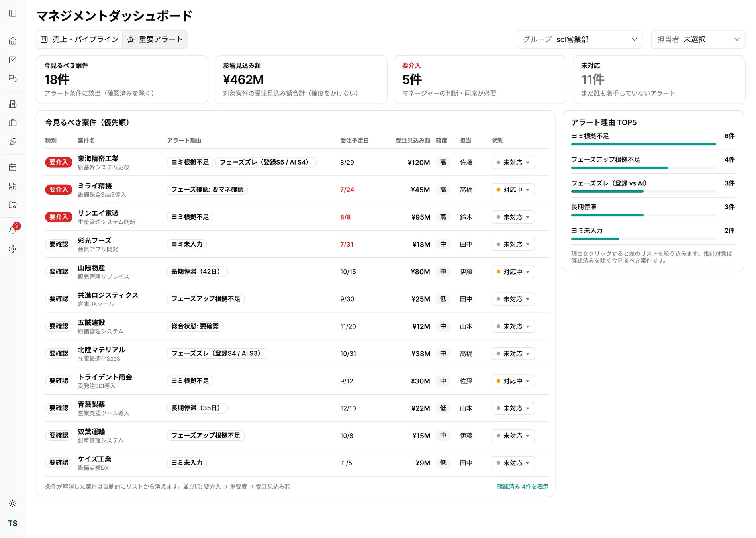The width and height of the screenshot is (756, 538).
Task: Open the 未対応 11件 summary card
Action: point(659,80)
